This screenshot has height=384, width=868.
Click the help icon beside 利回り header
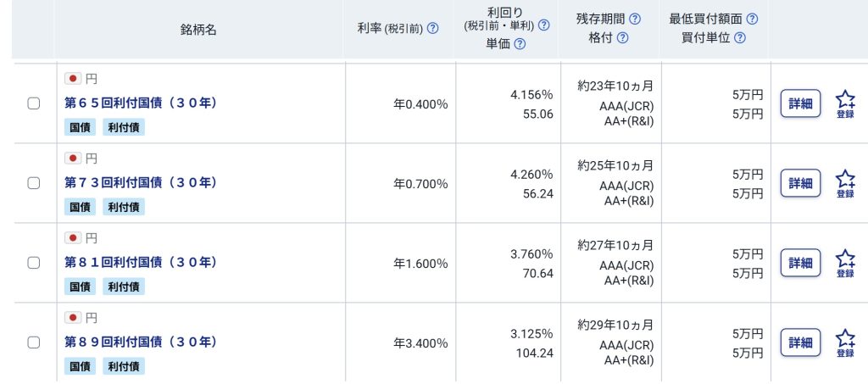[x=544, y=25]
